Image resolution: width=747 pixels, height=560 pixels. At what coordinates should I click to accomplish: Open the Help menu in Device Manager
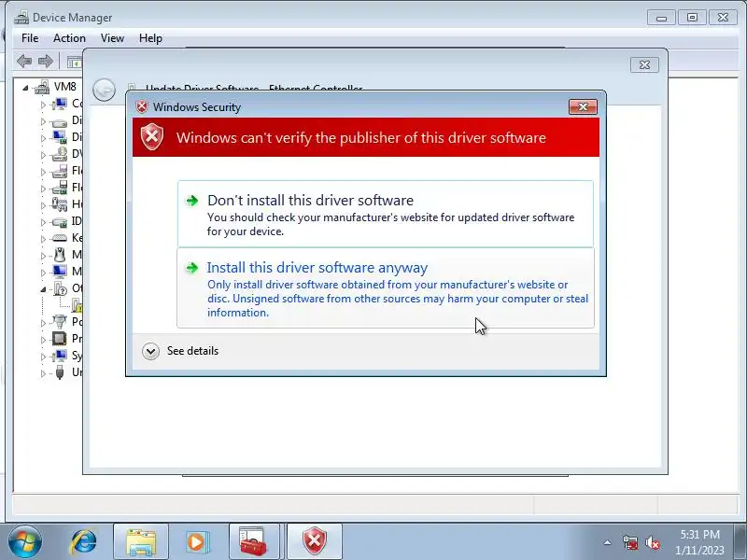click(150, 38)
